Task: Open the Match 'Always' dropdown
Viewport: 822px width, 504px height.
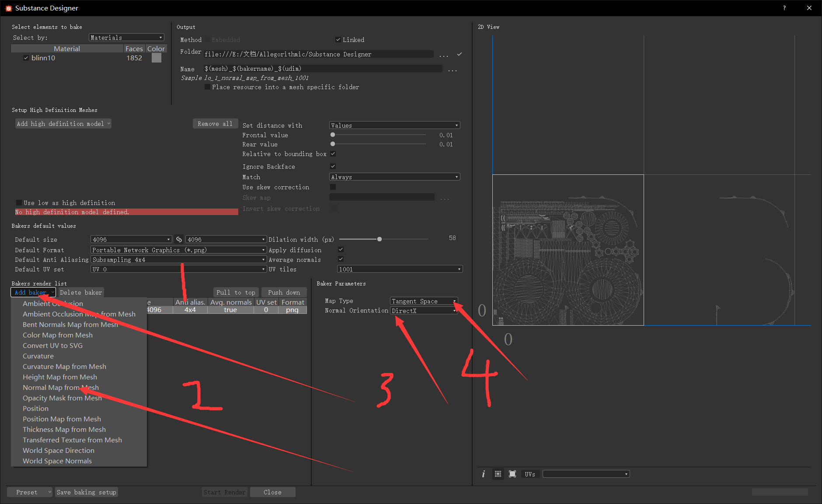Action: pos(394,177)
